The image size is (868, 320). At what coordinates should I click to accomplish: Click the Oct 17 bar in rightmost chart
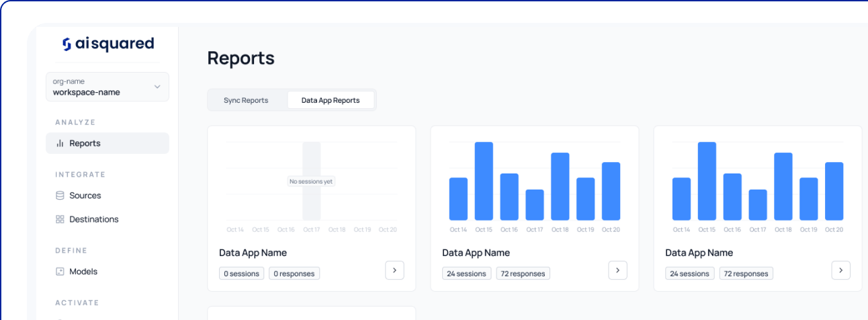758,205
